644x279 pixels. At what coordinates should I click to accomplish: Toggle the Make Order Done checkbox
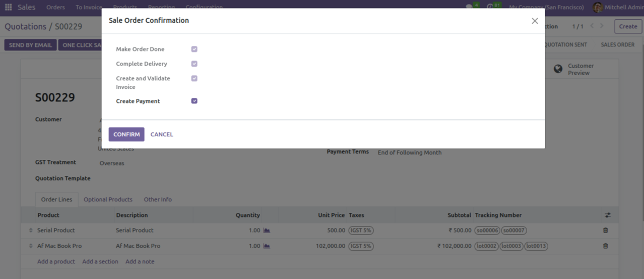pyautogui.click(x=194, y=49)
